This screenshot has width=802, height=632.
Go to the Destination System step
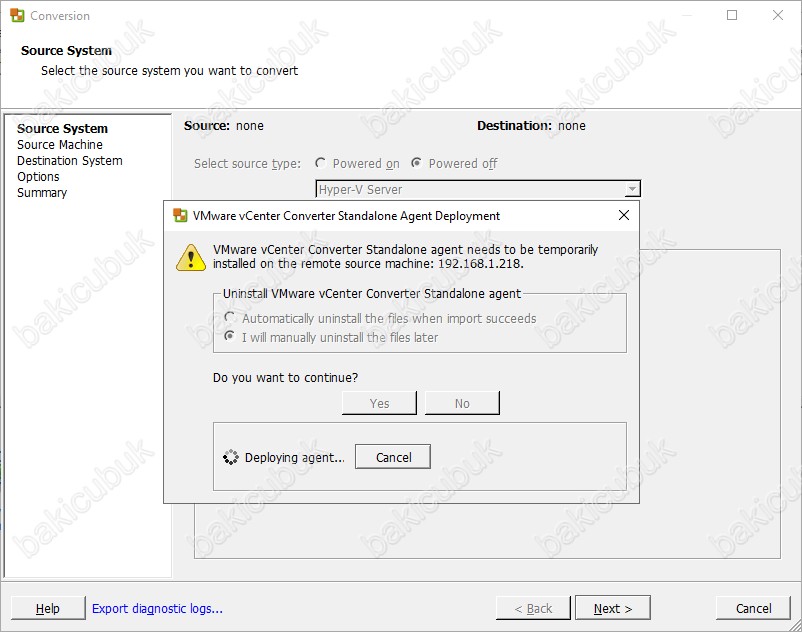(x=70, y=161)
